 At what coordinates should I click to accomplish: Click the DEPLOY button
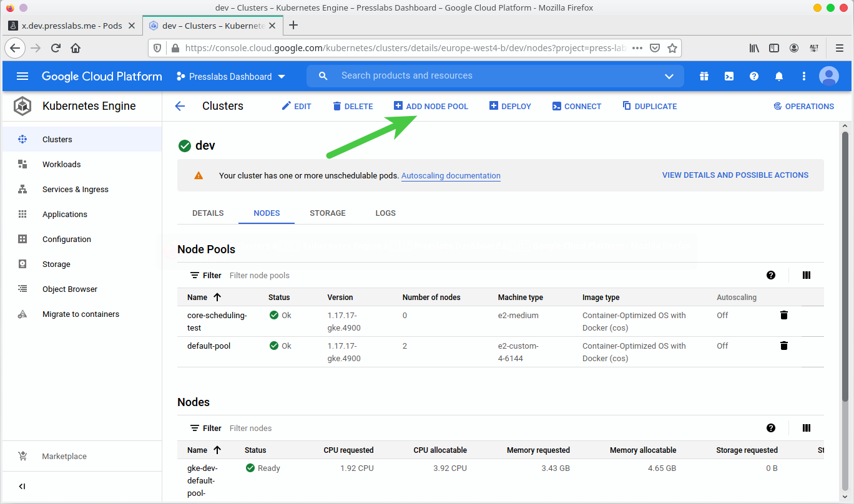click(x=510, y=106)
